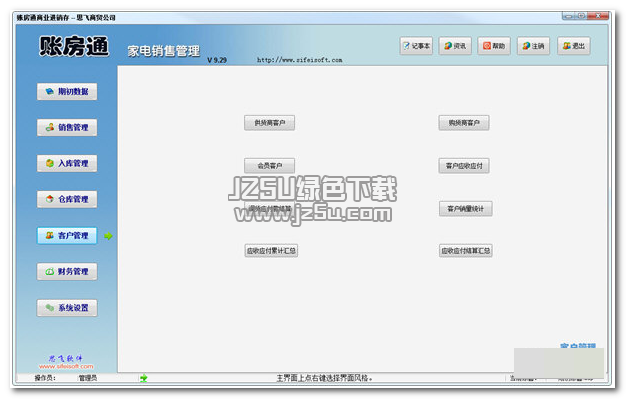Close the 账房通商业进销存 window

[599, 16]
